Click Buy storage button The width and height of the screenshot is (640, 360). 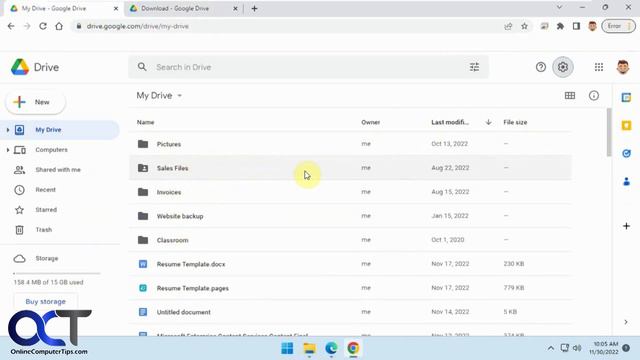[x=45, y=302]
